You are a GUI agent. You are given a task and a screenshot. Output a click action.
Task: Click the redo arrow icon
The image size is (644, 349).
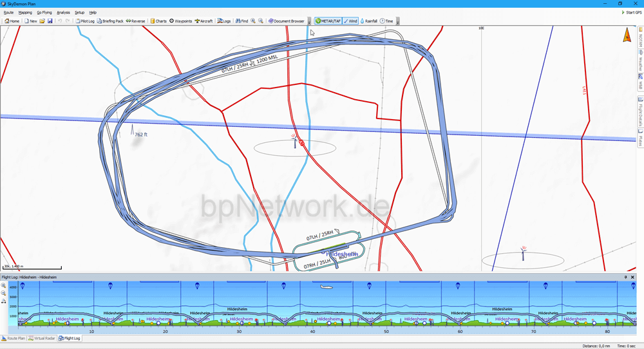point(68,21)
